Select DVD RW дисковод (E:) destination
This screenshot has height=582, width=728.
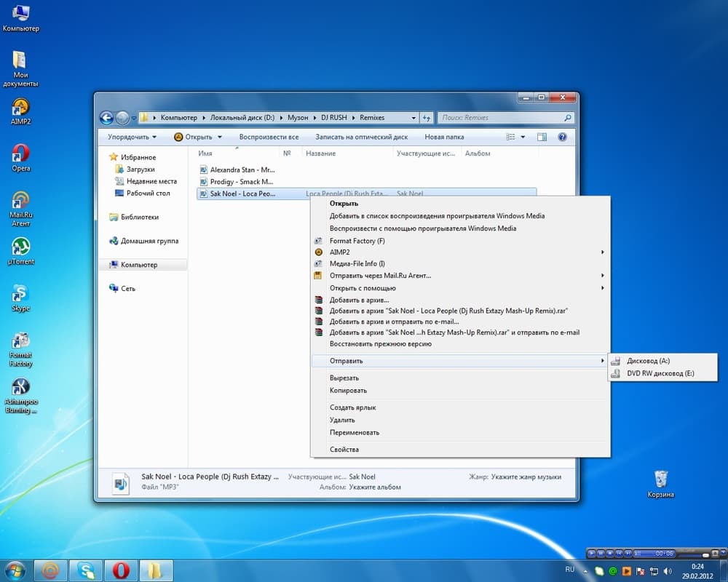click(662, 373)
